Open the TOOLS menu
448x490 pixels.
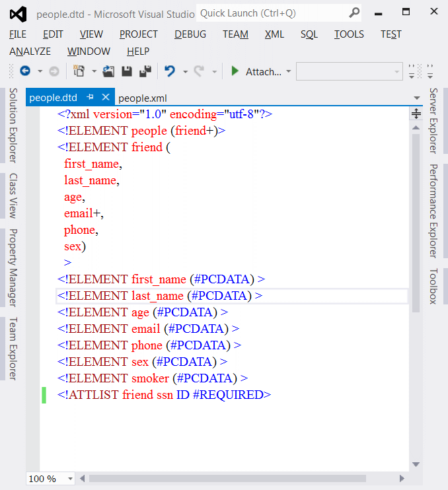349,34
